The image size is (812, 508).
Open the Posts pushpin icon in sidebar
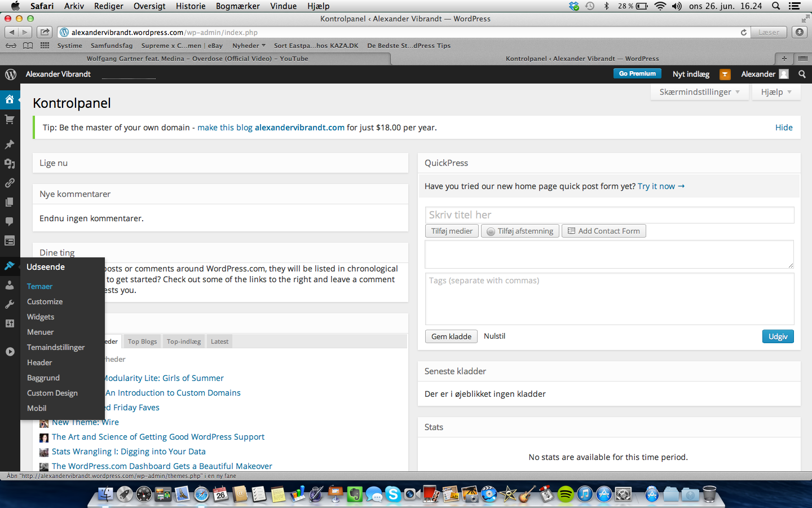coord(10,144)
